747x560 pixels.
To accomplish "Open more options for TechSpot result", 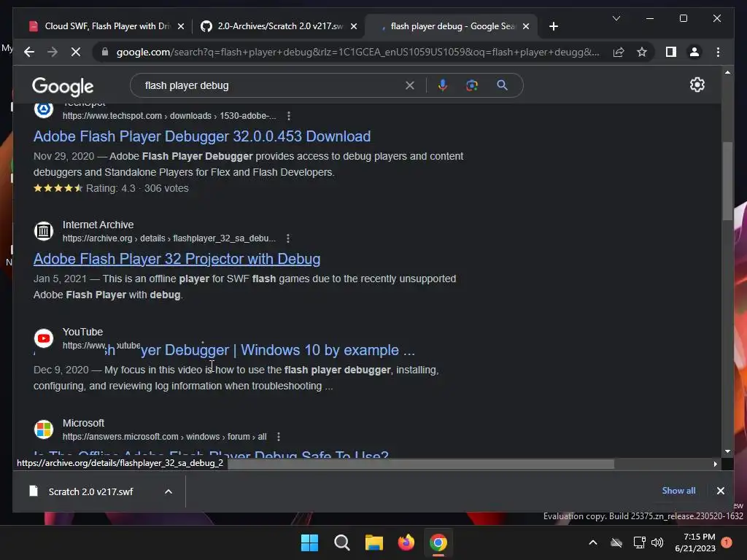I will 289,116.
